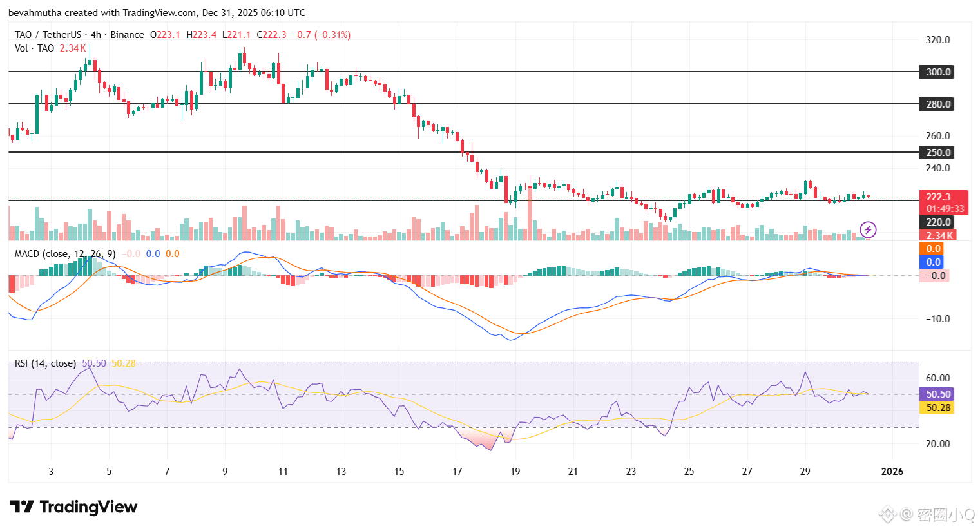The image size is (980, 531).
Task: Expand the MACD (close, 12, 26, 9) legend
Action: (64, 254)
